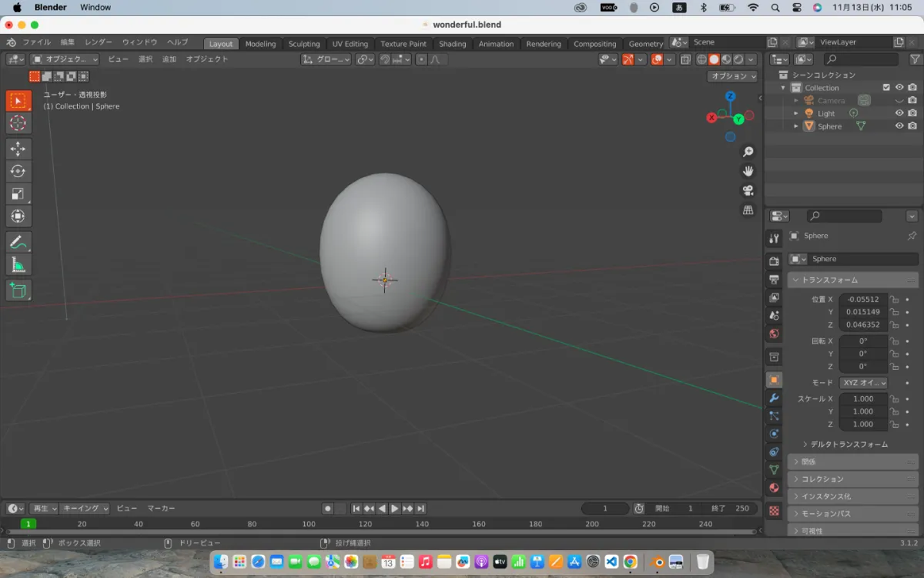Image resolution: width=924 pixels, height=578 pixels.
Task: Select the Measure ruler tool
Action: [18, 265]
